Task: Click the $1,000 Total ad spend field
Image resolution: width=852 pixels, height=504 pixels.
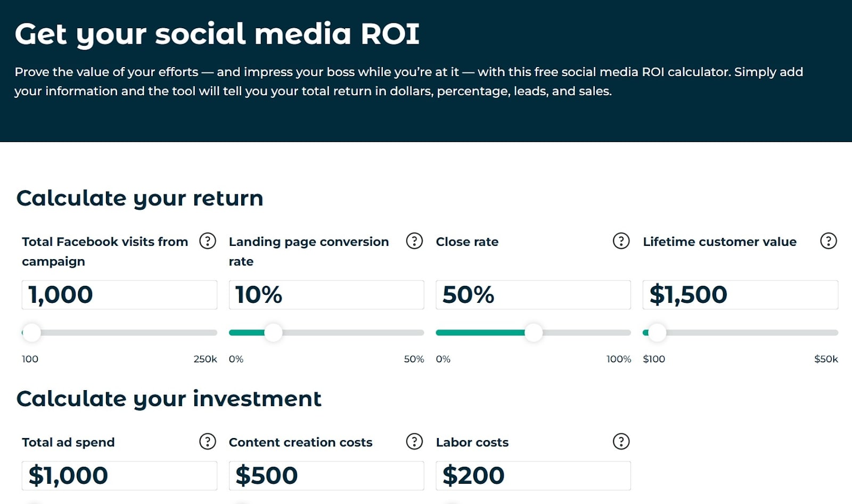Action: 119,476
